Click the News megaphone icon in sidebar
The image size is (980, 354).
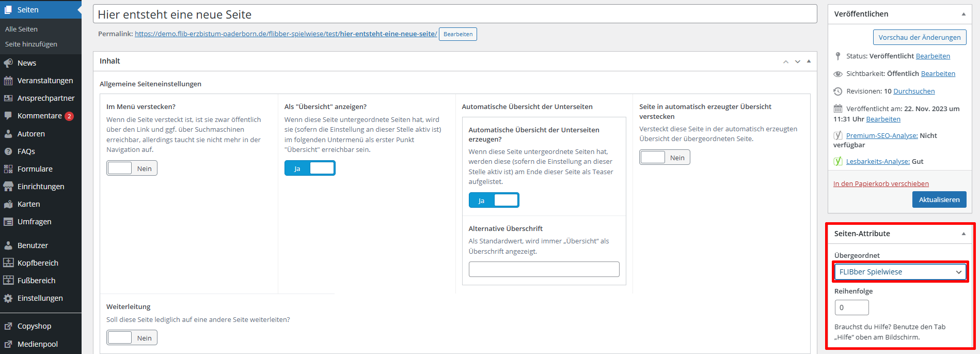pyautogui.click(x=8, y=63)
